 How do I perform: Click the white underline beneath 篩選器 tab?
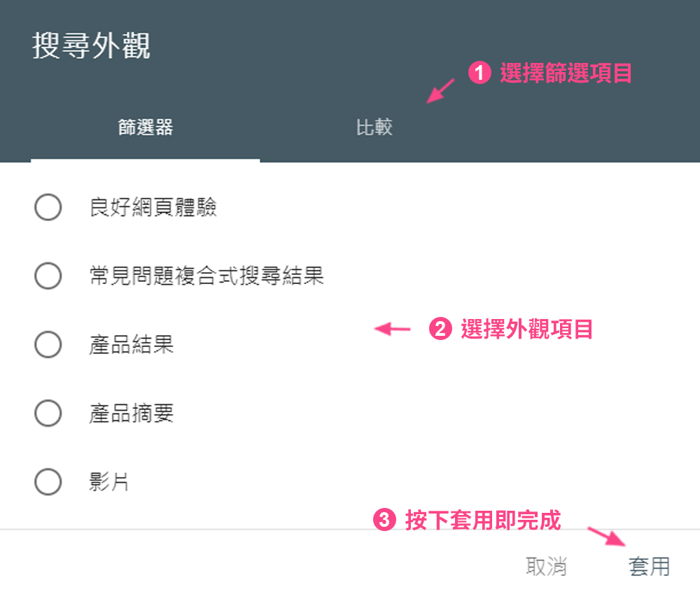coord(146,161)
